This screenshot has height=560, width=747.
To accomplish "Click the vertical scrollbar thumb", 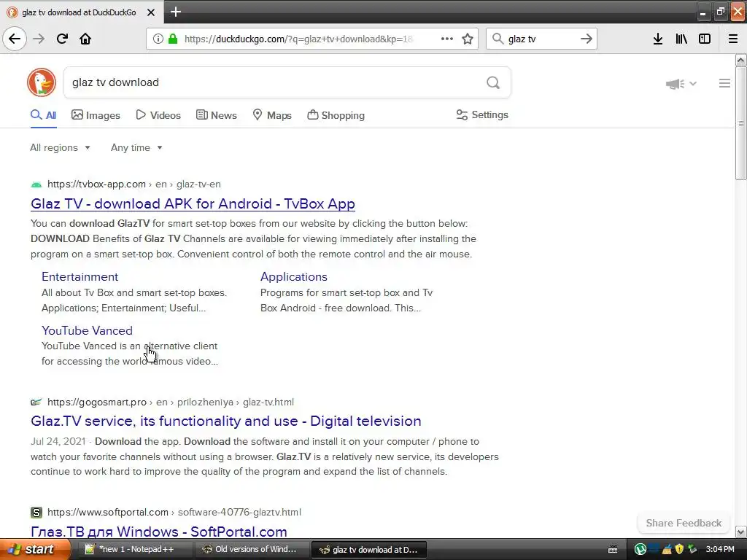I will click(740, 123).
